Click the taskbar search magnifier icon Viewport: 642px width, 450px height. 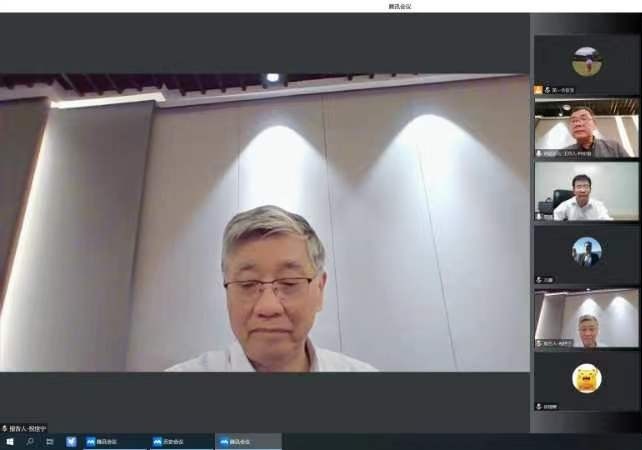30,441
